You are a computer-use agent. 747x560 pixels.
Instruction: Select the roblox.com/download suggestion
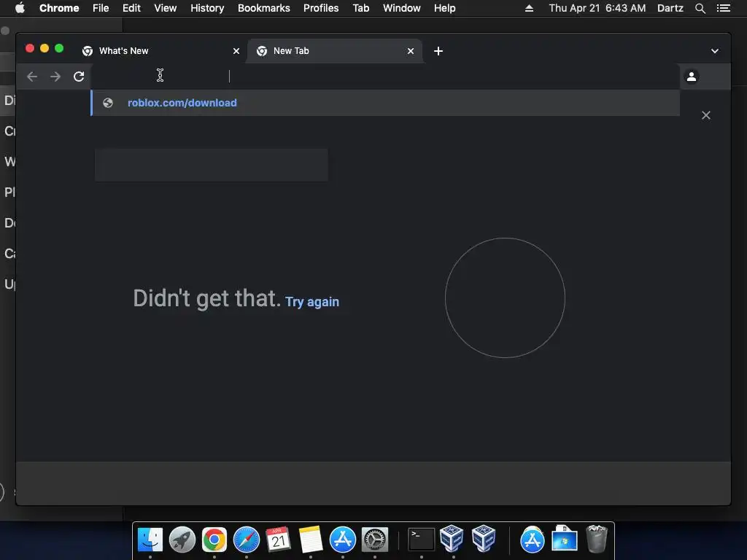385,103
